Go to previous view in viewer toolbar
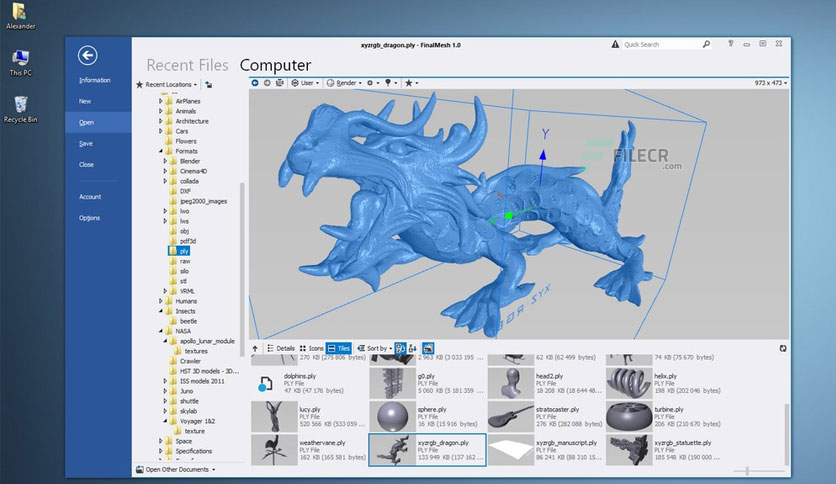Screen dimensions: 836x484 (x=255, y=83)
